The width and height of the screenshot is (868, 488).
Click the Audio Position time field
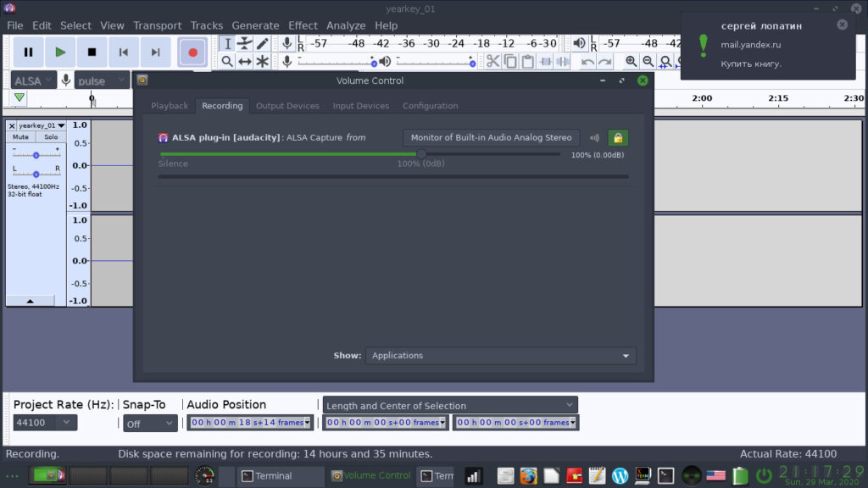pos(250,423)
